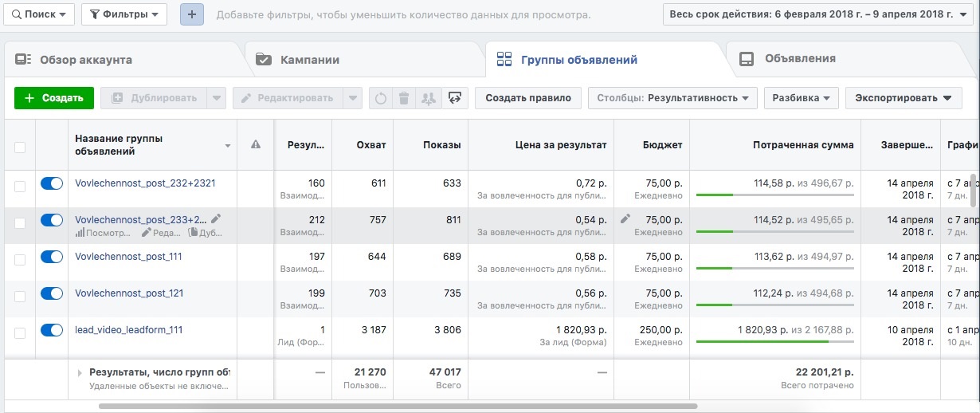Turn off the Vovlechennost_post_111 toggle
980x413 pixels.
(52, 257)
